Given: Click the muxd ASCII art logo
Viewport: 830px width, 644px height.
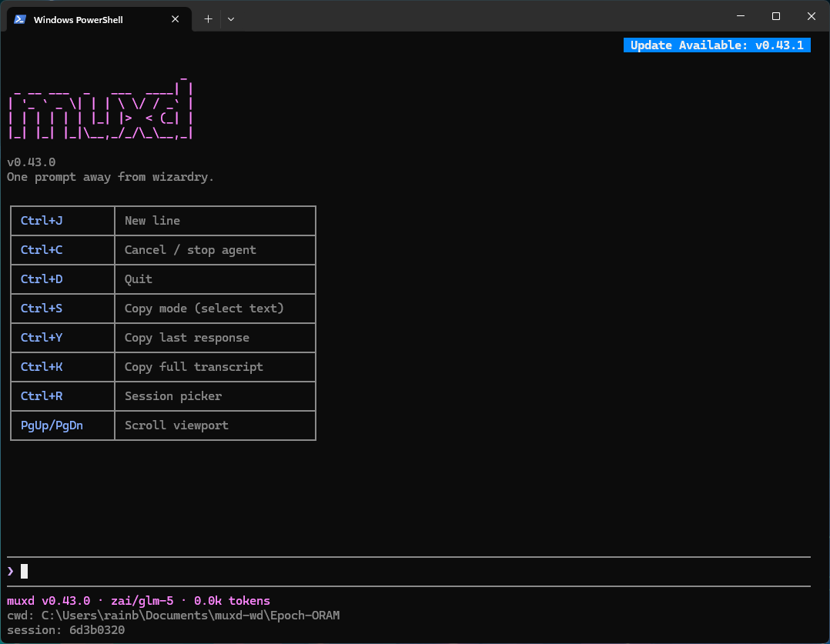Looking at the screenshot, I should click(x=99, y=108).
